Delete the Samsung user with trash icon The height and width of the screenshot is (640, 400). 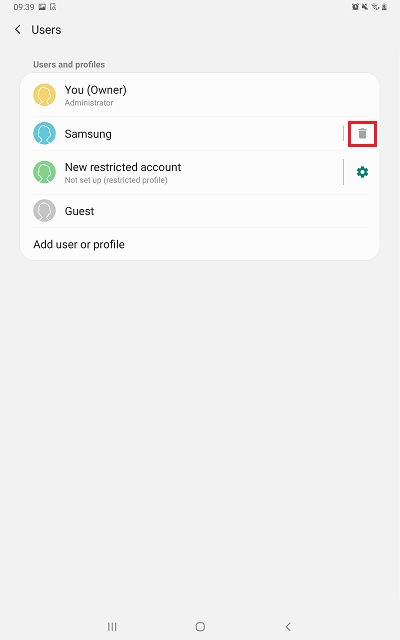(x=362, y=133)
